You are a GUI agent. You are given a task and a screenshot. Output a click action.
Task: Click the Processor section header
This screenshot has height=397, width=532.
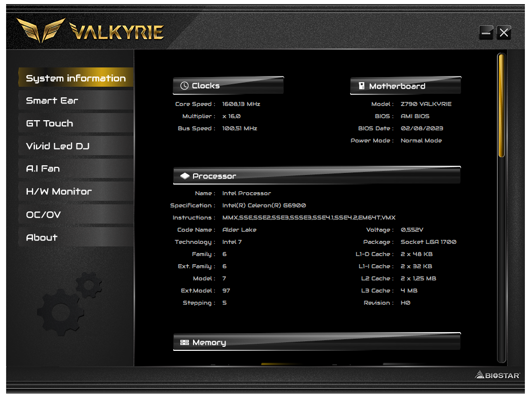317,175
